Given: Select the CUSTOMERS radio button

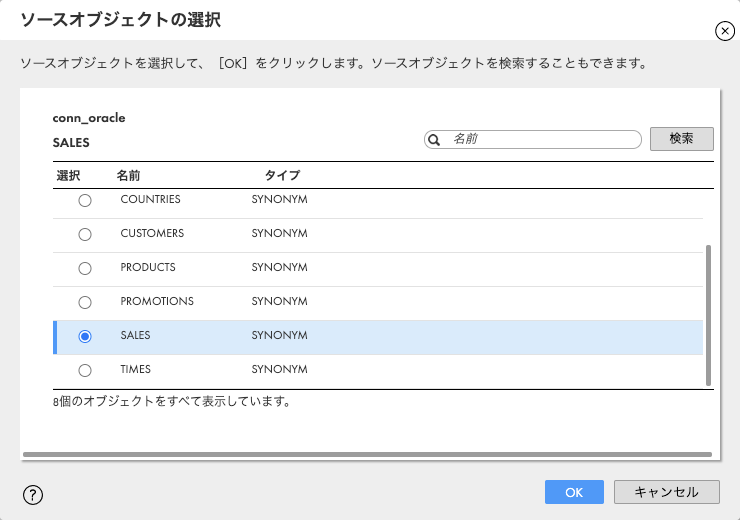Looking at the screenshot, I should pyautogui.click(x=85, y=235).
